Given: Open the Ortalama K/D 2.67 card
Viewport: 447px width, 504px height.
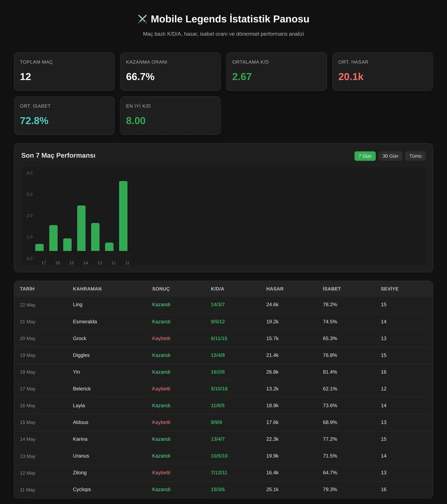Looking at the screenshot, I should point(276,72).
